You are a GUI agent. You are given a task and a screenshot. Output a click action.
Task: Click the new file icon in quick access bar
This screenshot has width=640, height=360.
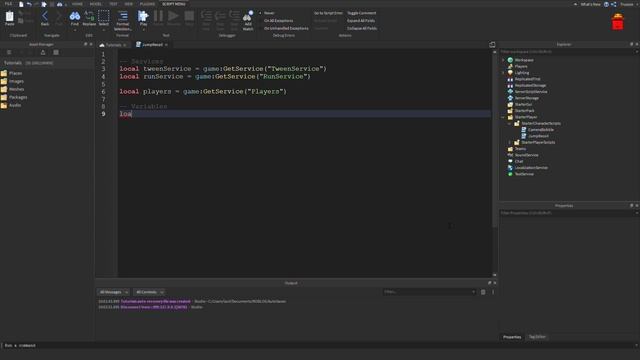(x=21, y=4)
